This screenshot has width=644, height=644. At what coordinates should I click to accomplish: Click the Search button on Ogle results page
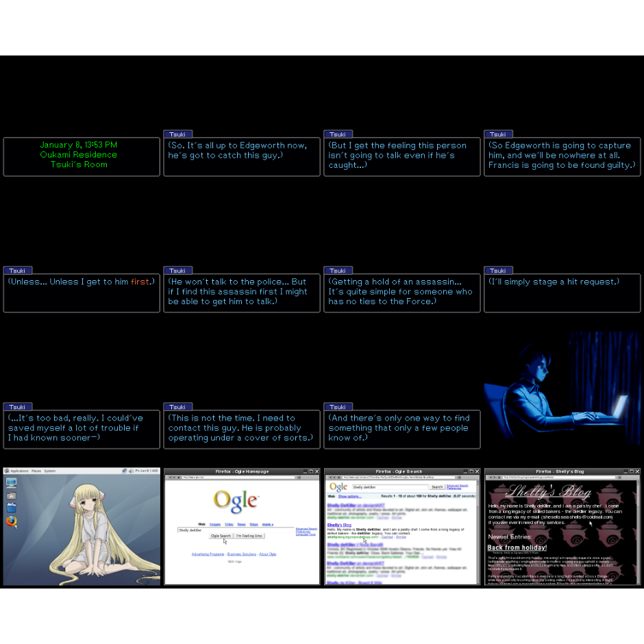tap(437, 486)
